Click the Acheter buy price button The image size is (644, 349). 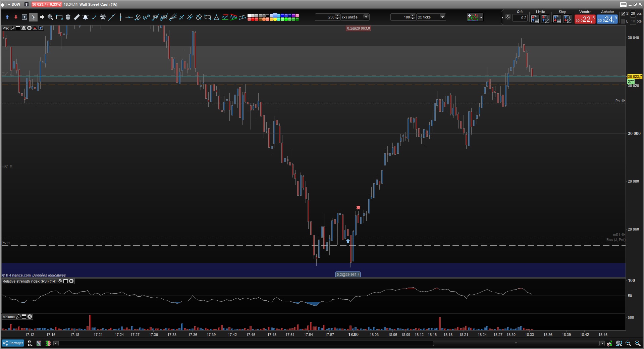pos(607,19)
